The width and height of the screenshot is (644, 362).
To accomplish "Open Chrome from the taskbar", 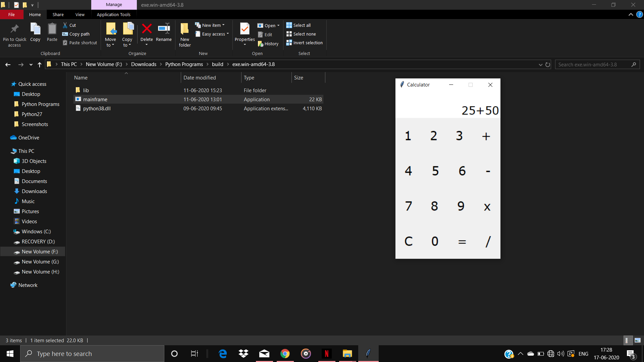I will pos(285,354).
